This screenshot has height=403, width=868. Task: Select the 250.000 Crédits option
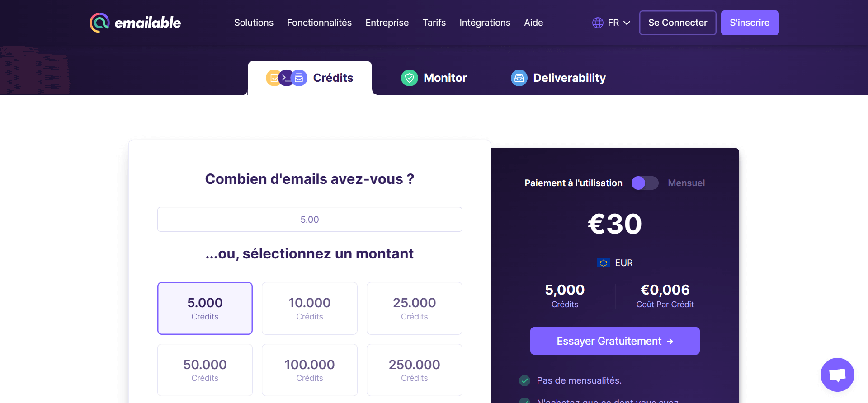(x=414, y=370)
